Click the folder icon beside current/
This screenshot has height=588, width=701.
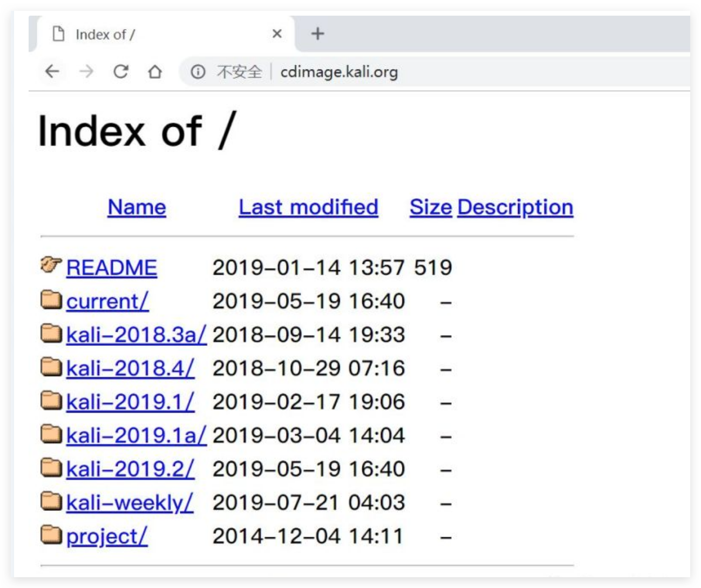[x=51, y=299]
